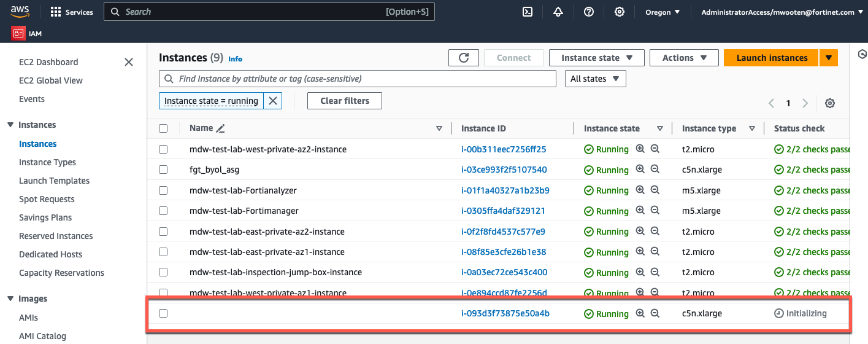
Task: Open the IAM service shortcut icon
Action: [x=18, y=33]
